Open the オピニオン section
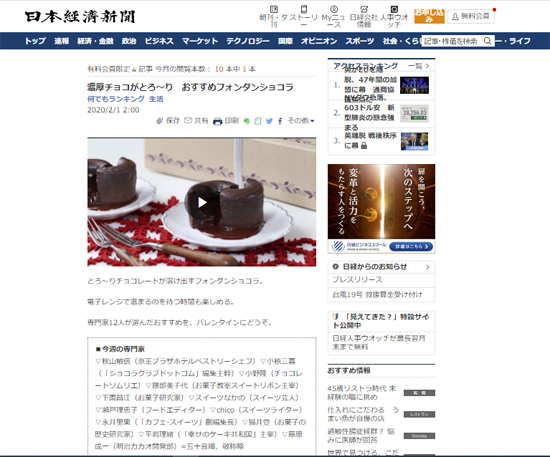 point(319,41)
